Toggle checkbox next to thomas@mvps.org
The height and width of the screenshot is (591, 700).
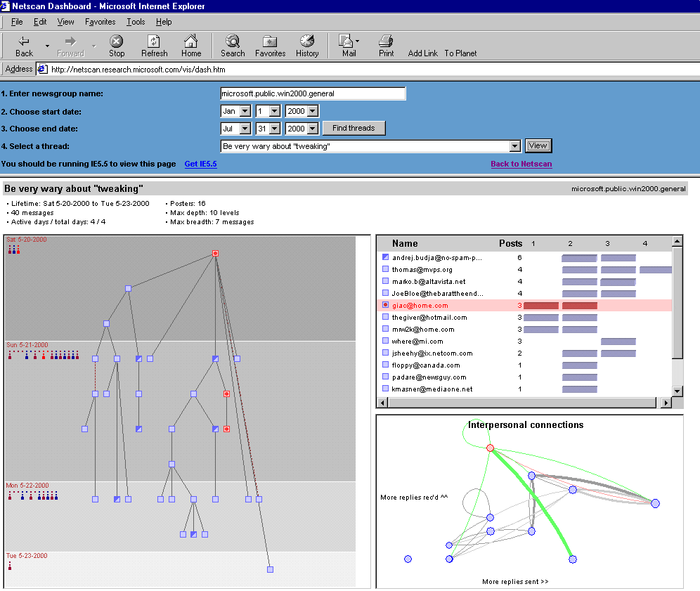[x=385, y=270]
